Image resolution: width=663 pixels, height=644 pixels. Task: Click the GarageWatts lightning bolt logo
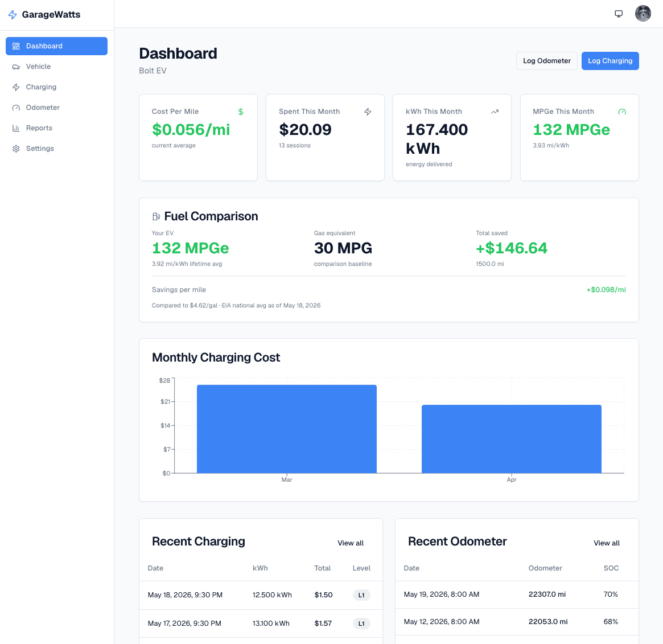13,15
